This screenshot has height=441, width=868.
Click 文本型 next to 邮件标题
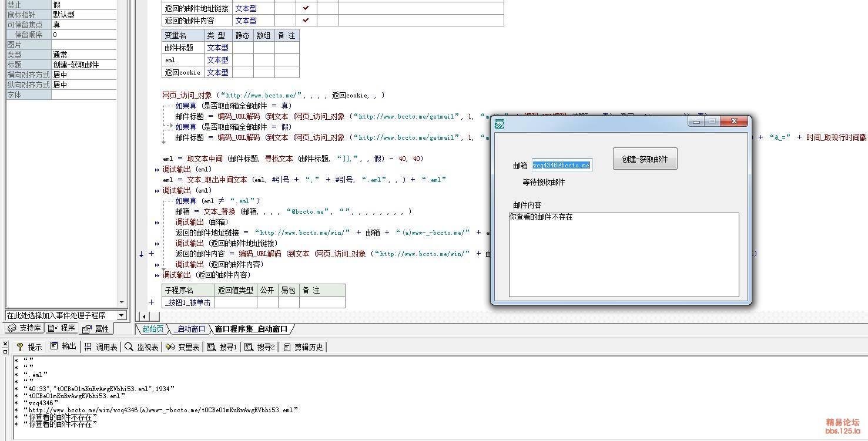[x=217, y=48]
